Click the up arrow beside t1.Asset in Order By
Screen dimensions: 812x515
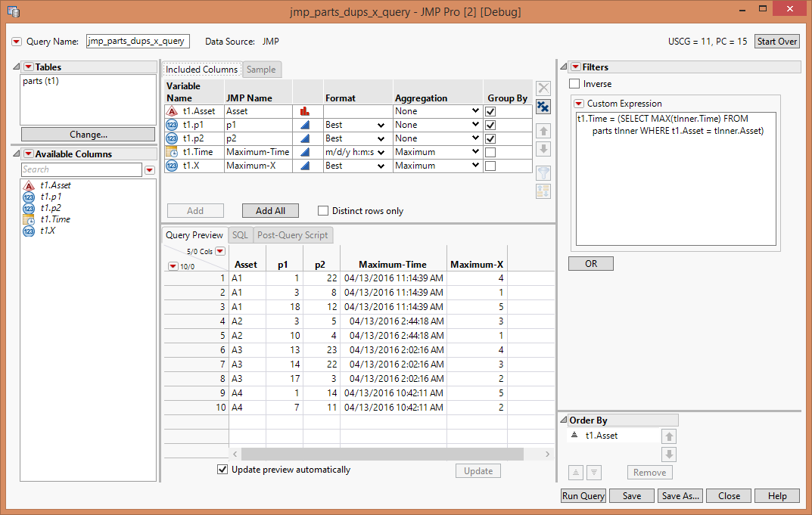pos(669,436)
